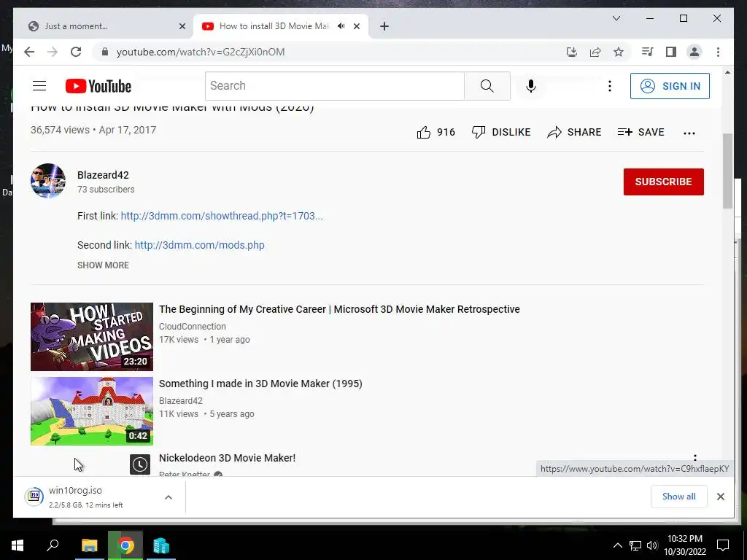Open notification center icon
The height and width of the screenshot is (560, 747).
point(723,545)
